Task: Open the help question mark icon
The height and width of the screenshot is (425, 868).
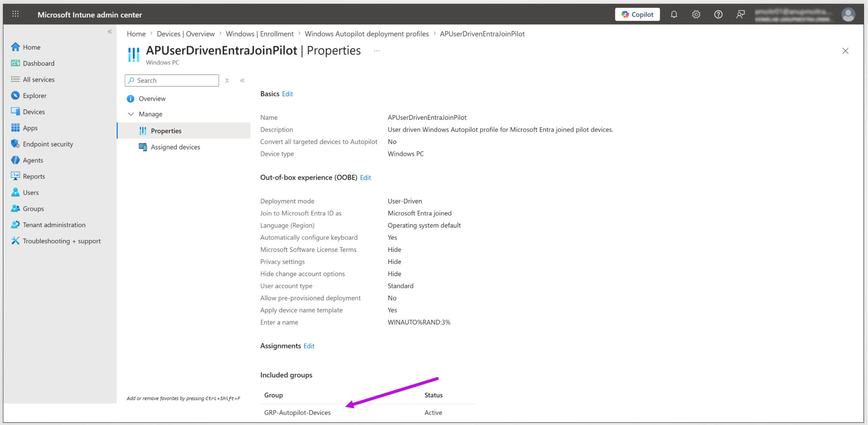Action: click(x=718, y=14)
